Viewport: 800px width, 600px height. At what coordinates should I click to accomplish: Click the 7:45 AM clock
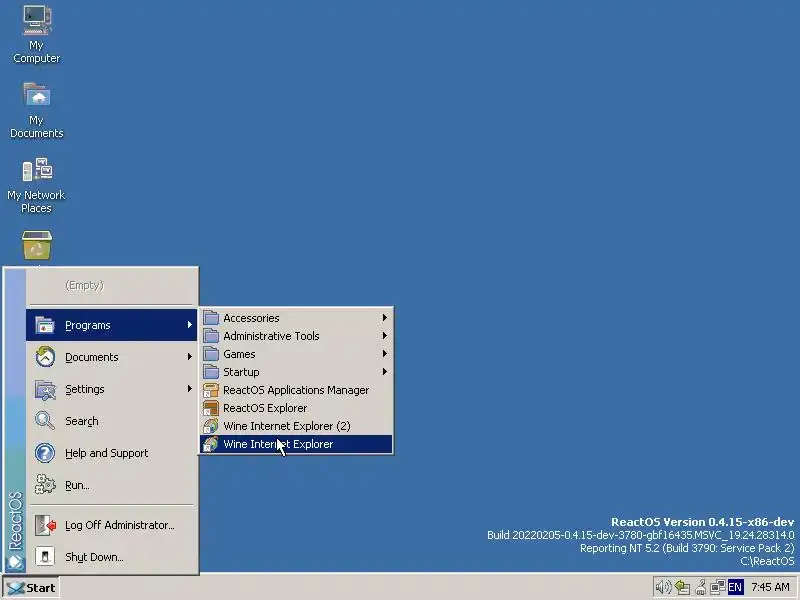(770, 587)
